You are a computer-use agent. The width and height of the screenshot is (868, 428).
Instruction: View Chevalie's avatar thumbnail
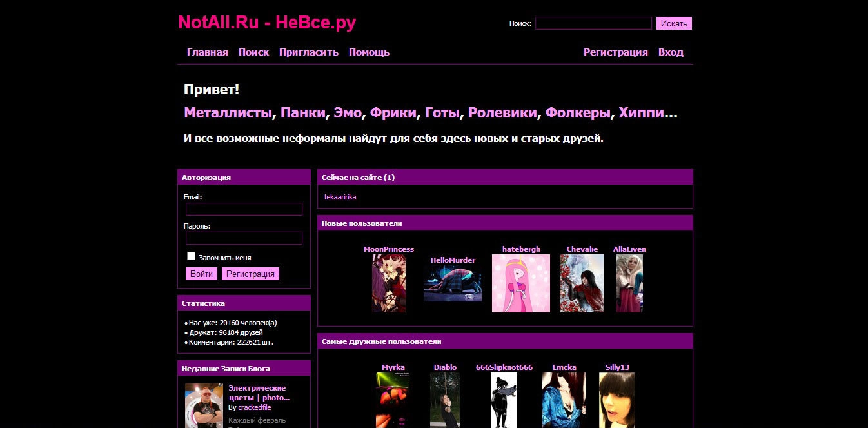(582, 283)
